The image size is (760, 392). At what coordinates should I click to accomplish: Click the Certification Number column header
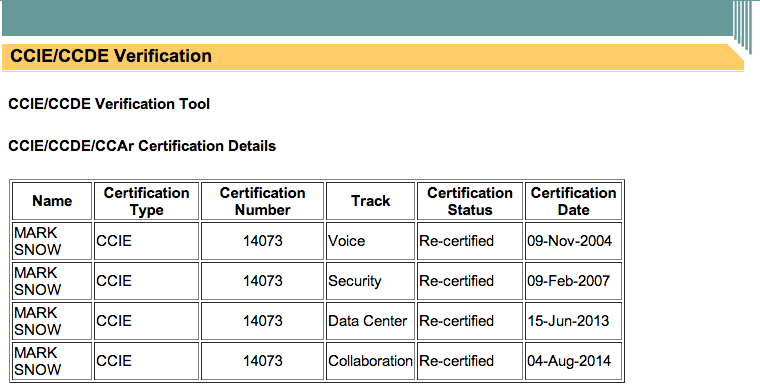click(x=262, y=201)
